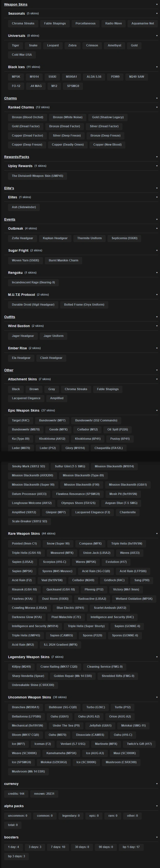Open the Rewards/Packs heading
This screenshot has height=868, width=160.
point(17,157)
